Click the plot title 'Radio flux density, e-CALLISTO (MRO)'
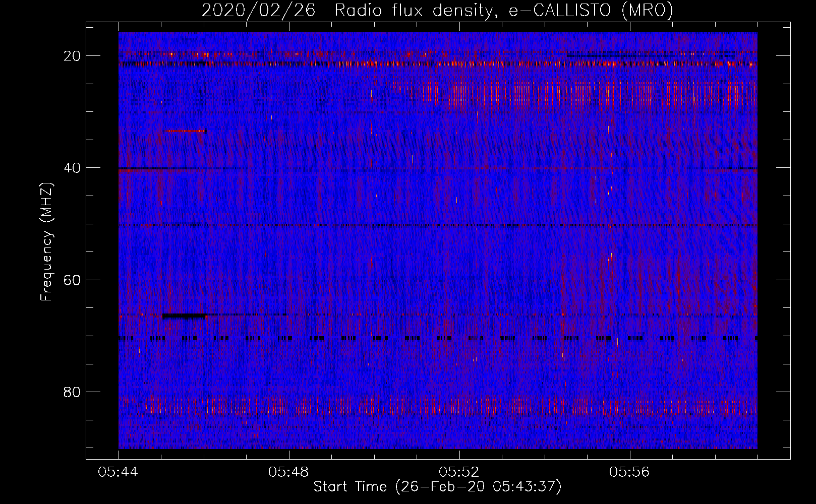Screen dimensions: 816x504 point(504,11)
